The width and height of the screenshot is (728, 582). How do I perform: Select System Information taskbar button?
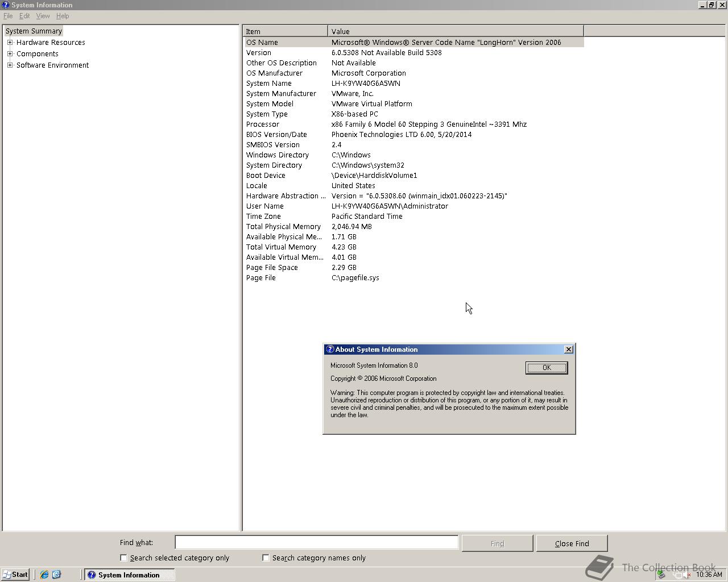130,575
